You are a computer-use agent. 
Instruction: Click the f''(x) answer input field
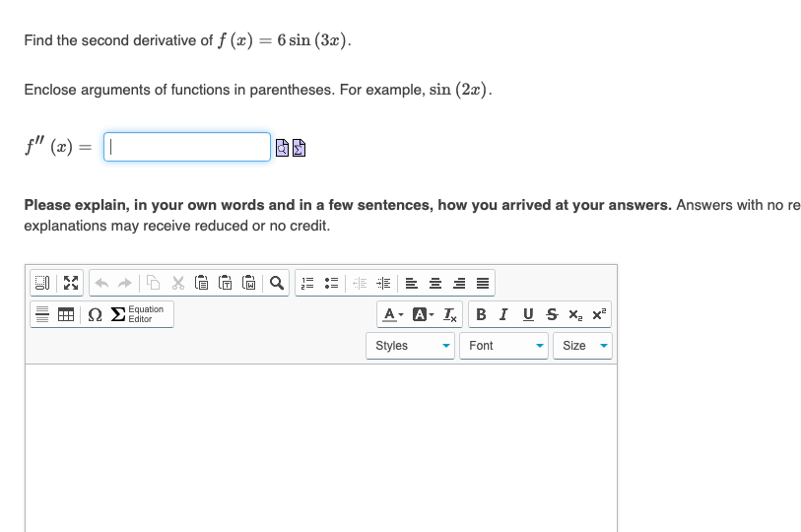(x=187, y=147)
